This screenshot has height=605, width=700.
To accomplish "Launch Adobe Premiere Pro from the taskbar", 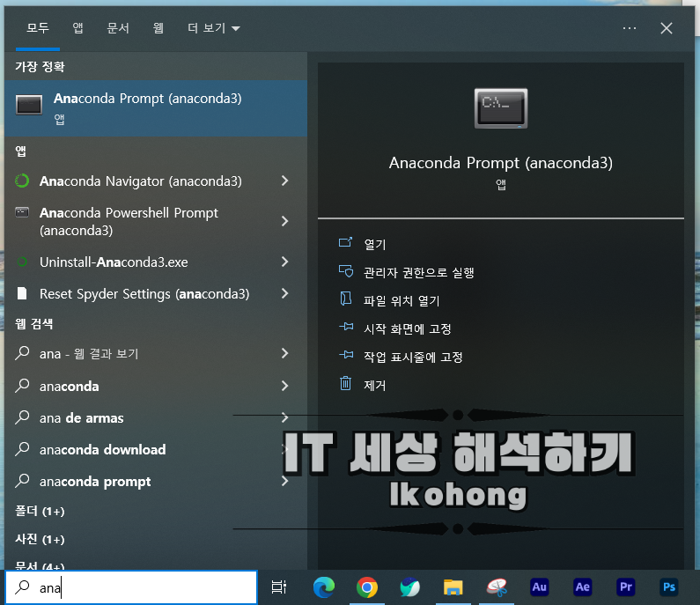I will [626, 587].
